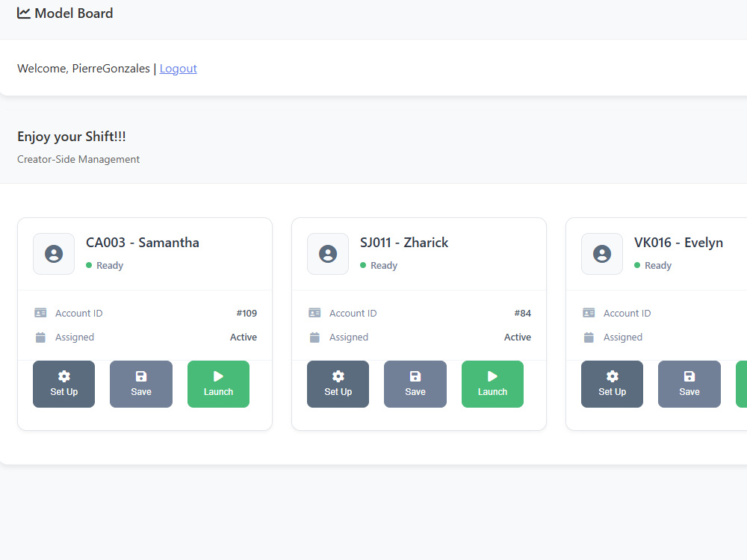Click the Account ID label in Samantha's card
The height and width of the screenshot is (560, 747).
tap(78, 314)
